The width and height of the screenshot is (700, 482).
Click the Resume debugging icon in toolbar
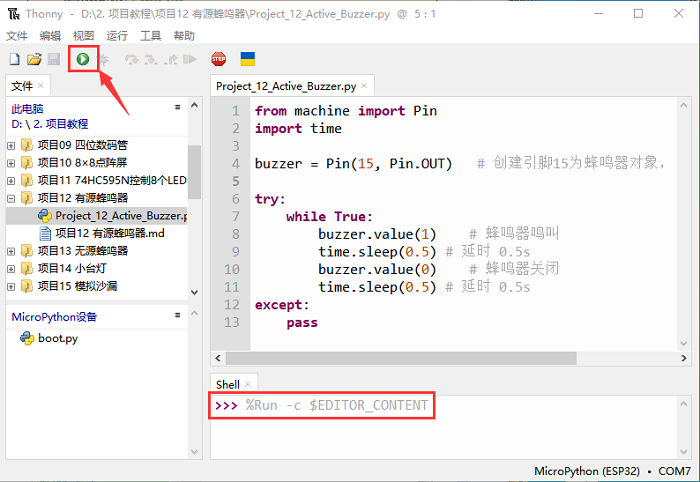(190, 60)
